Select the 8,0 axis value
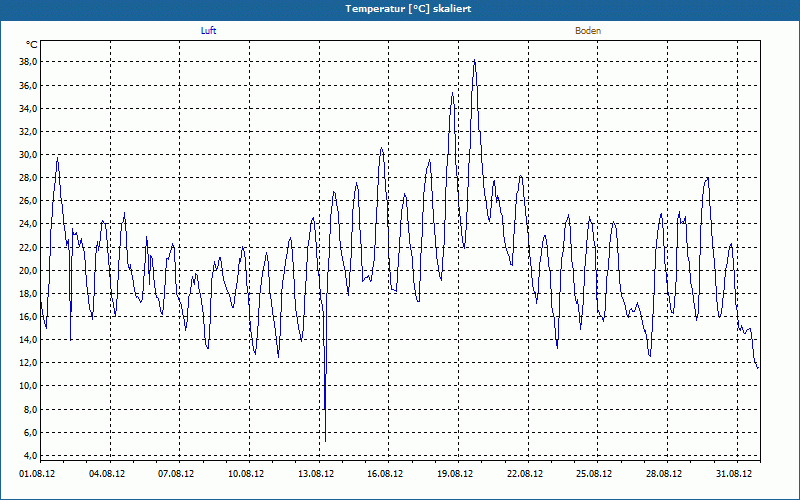 31,409
